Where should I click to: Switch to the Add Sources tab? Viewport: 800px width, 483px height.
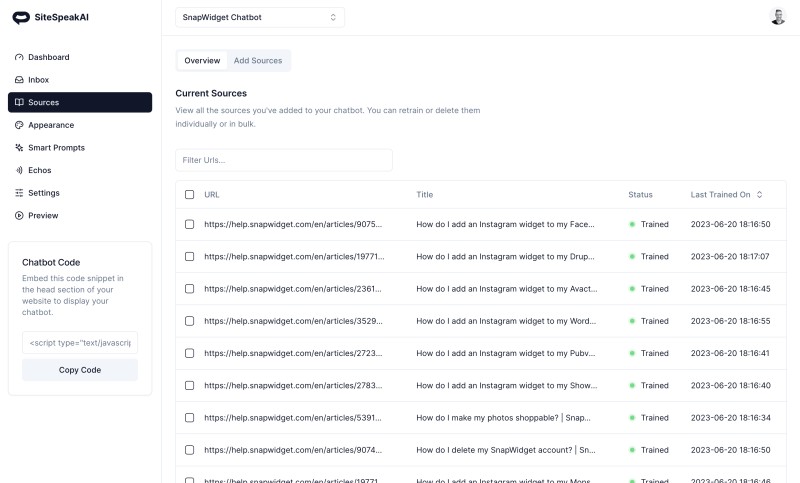coord(258,60)
